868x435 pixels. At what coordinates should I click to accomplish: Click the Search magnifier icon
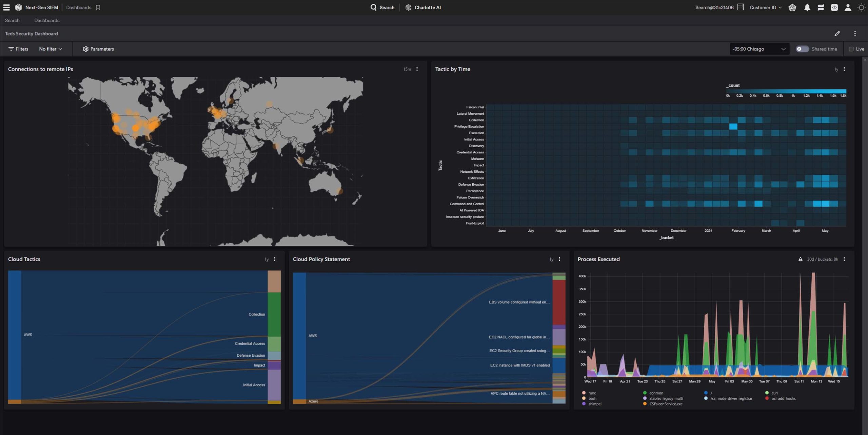click(373, 7)
